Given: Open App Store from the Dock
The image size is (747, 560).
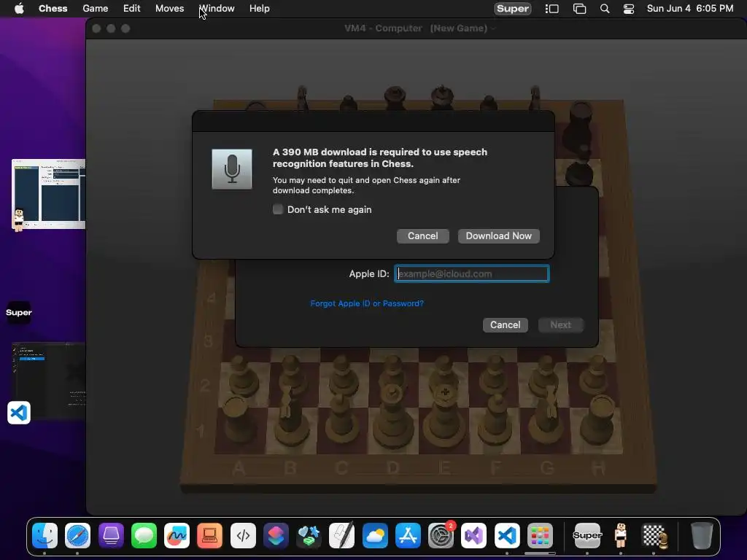Looking at the screenshot, I should coord(408,536).
